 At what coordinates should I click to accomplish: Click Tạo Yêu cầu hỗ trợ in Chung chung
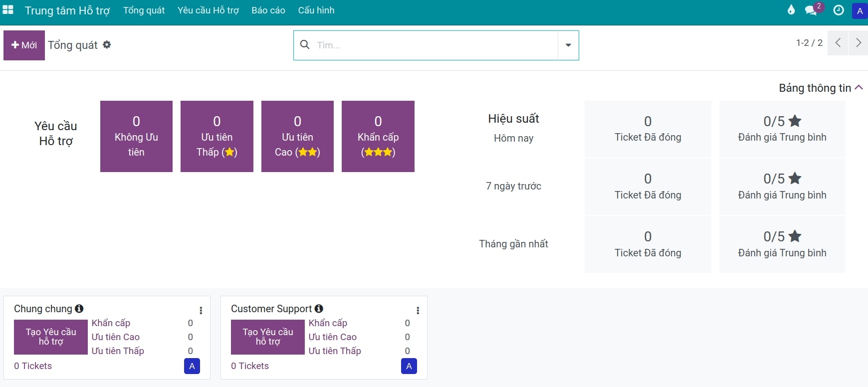coord(51,337)
